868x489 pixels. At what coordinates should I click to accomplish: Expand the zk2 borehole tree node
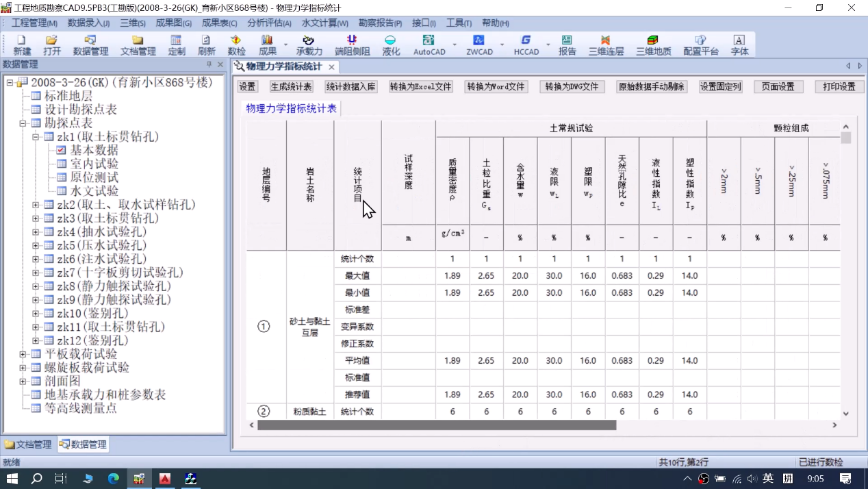pos(36,205)
